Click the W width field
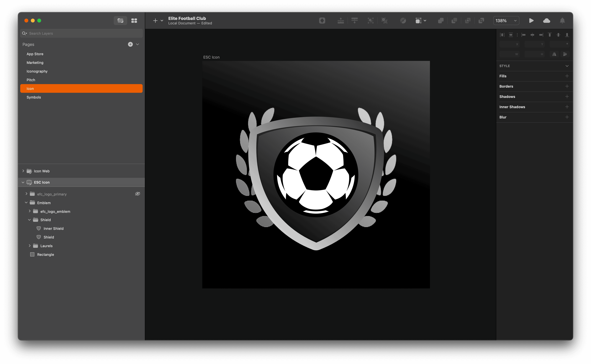This screenshot has width=591, height=364. 509,54
